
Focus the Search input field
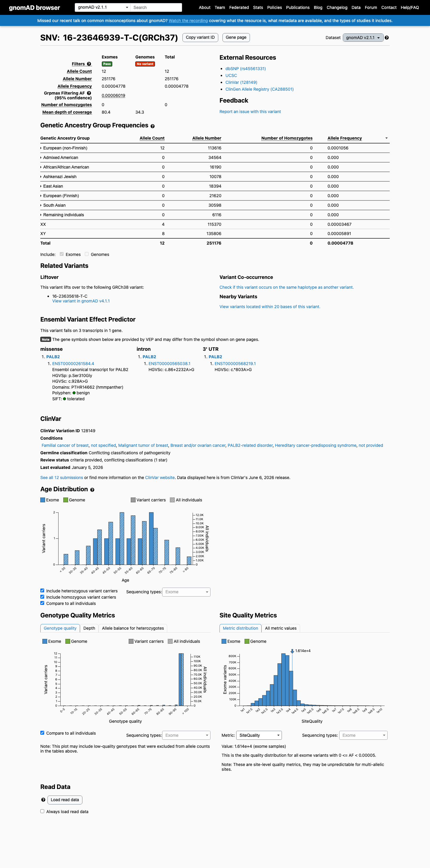(156, 7)
